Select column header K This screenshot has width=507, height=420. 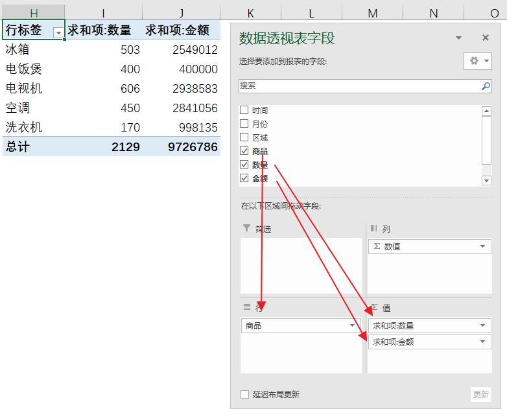pyautogui.click(x=250, y=12)
